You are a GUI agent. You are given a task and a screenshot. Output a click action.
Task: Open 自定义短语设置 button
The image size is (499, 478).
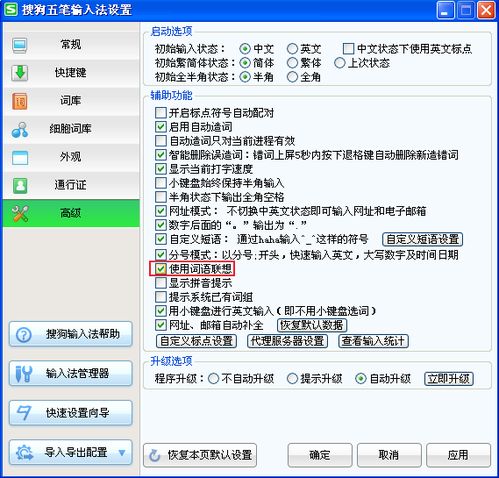[x=422, y=239]
